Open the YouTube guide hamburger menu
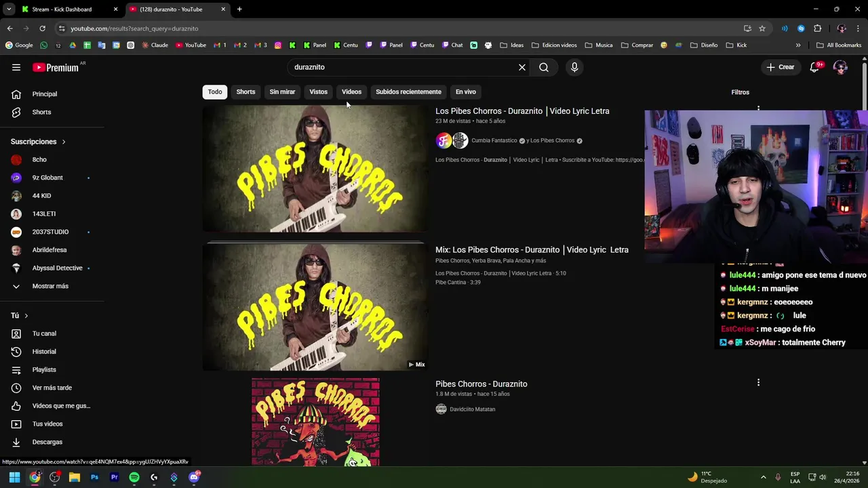 [x=16, y=67]
